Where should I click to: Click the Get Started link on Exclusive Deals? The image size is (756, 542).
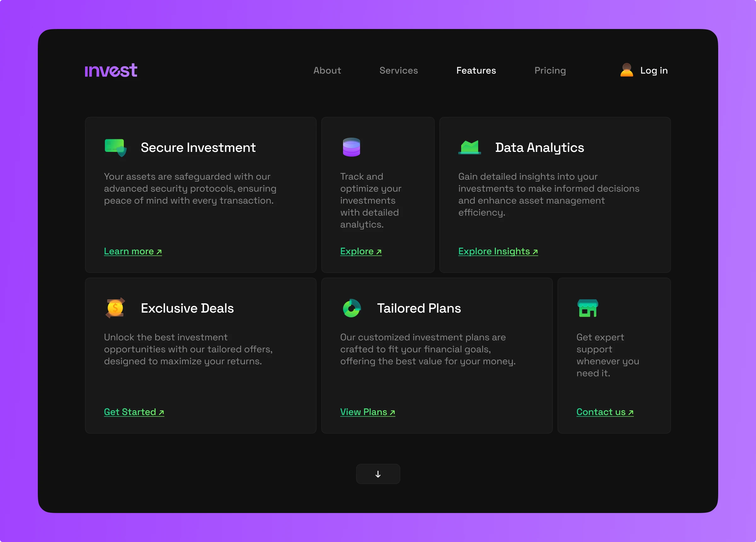pyautogui.click(x=134, y=411)
